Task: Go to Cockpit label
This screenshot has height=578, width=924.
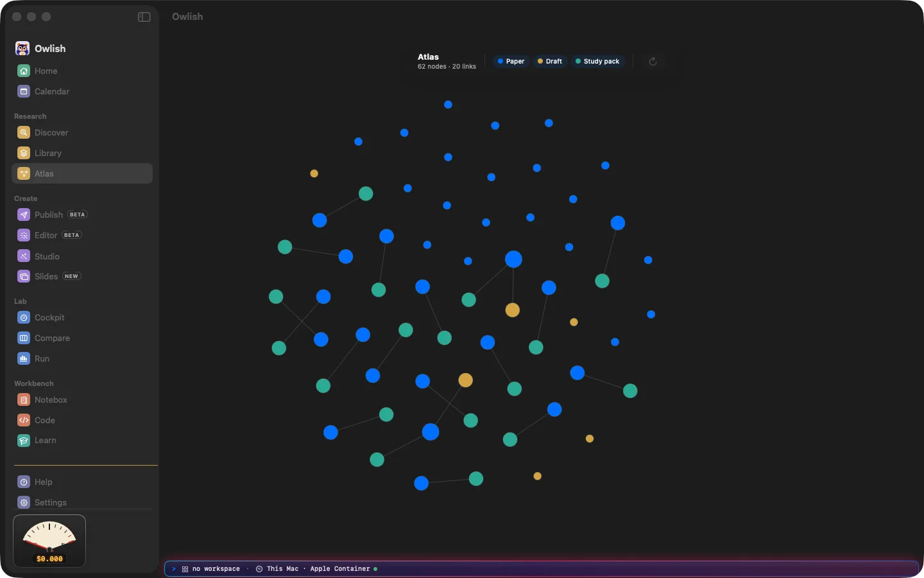Action: pos(49,317)
